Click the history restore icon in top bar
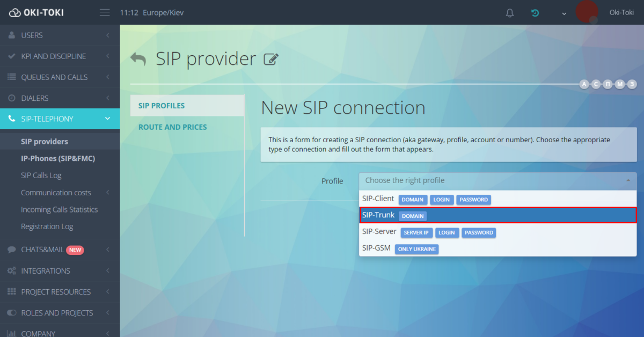Viewport: 644px width, 337px height. [535, 12]
